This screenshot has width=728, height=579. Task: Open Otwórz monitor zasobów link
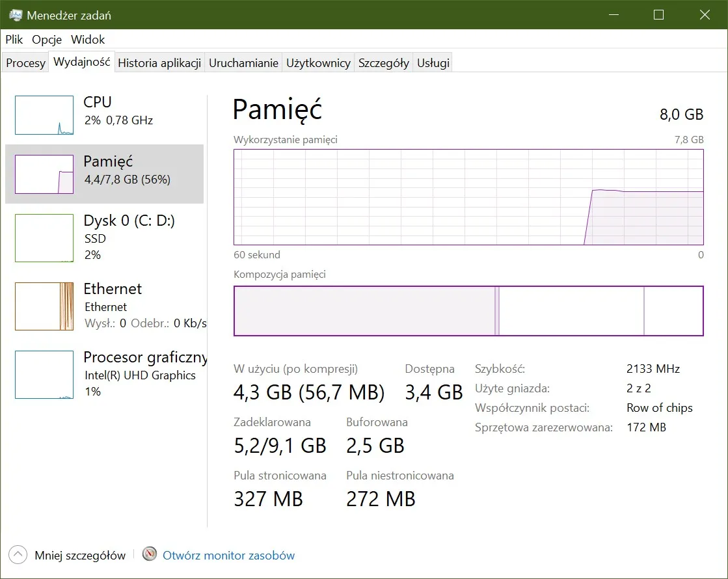pos(229,555)
